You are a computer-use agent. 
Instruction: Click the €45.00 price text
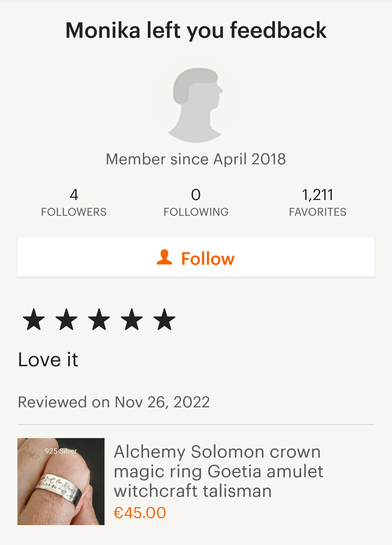click(x=140, y=513)
